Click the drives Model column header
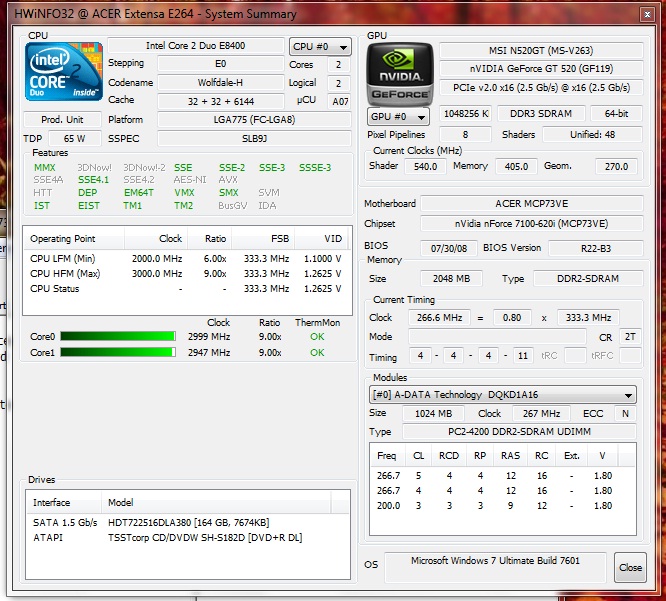The image size is (666, 601). 217,502
